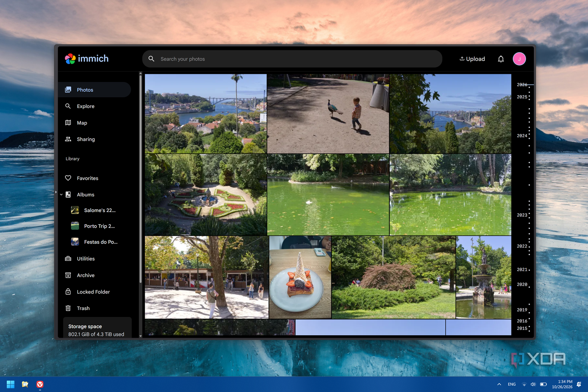Open Locked Folder via the padlock icon
This screenshot has height=392, width=588.
tap(68, 292)
